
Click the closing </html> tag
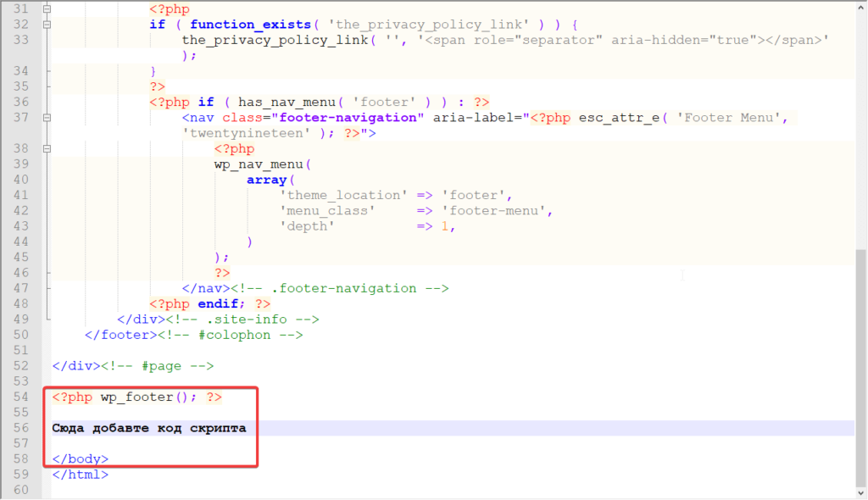(81, 475)
